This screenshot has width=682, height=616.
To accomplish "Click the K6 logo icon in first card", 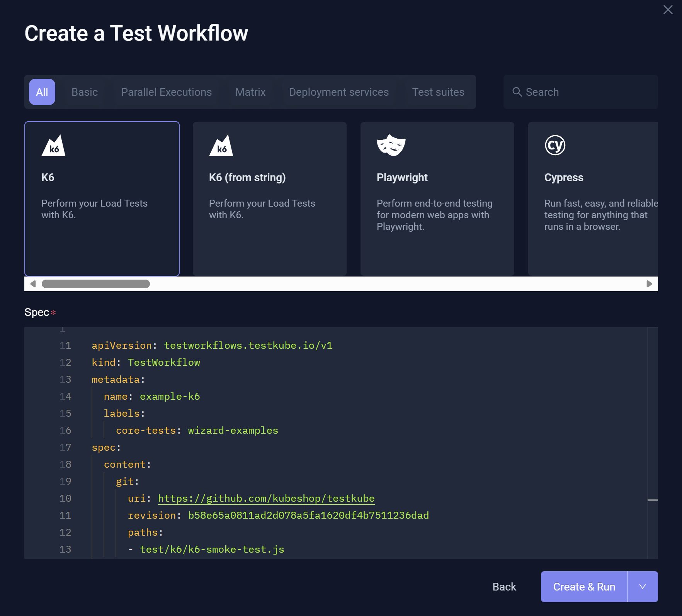I will point(53,146).
